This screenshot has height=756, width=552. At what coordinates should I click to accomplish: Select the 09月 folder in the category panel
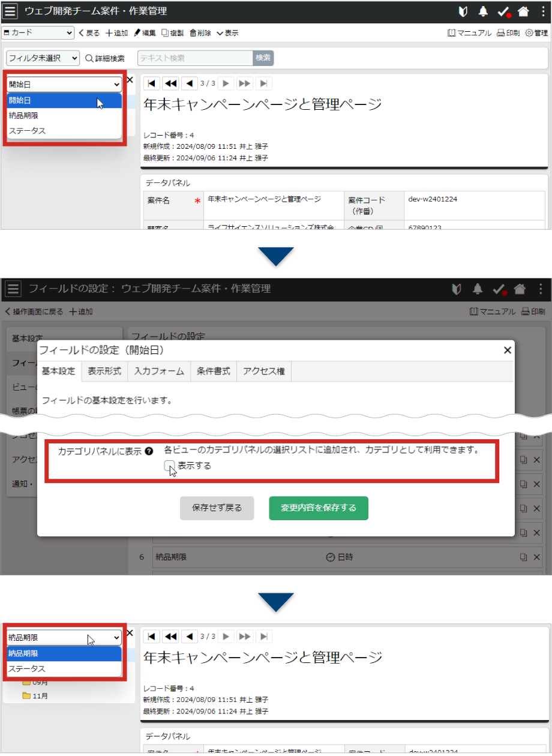click(x=26, y=682)
